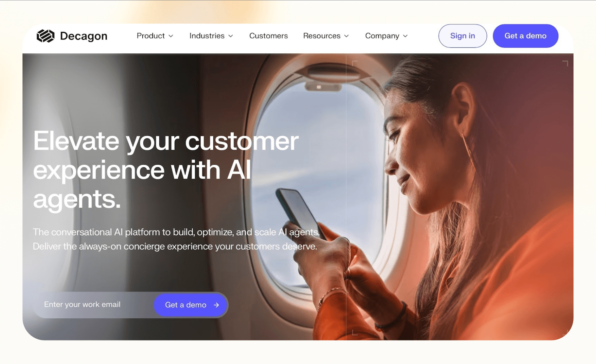Click the arrow icon in demo button
This screenshot has width=596, height=364.
click(216, 305)
